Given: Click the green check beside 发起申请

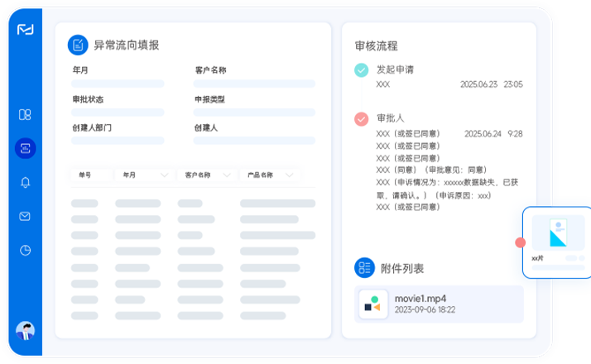Looking at the screenshot, I should pos(361,70).
